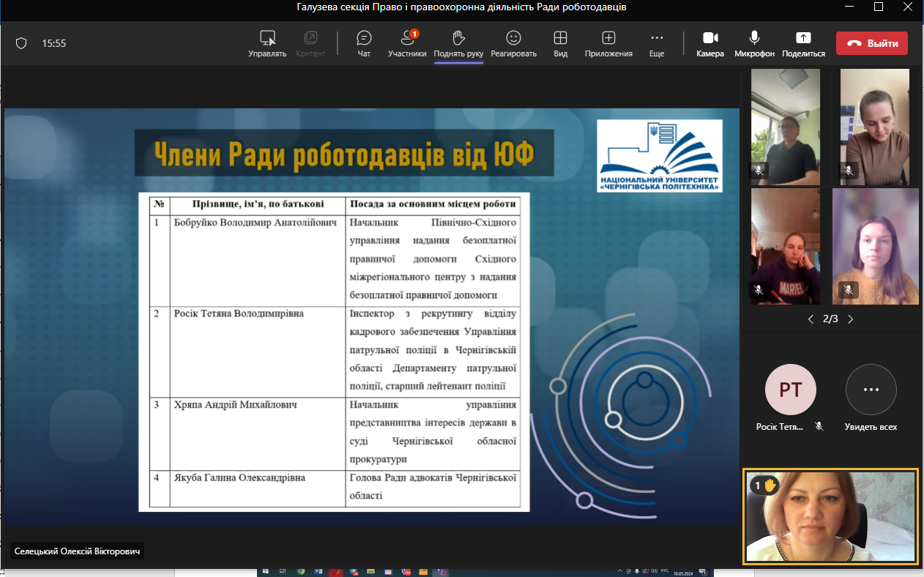Viewport: 924px width, 577px height.
Task: Open the Windows Start button on taskbar
Action: click(265, 571)
